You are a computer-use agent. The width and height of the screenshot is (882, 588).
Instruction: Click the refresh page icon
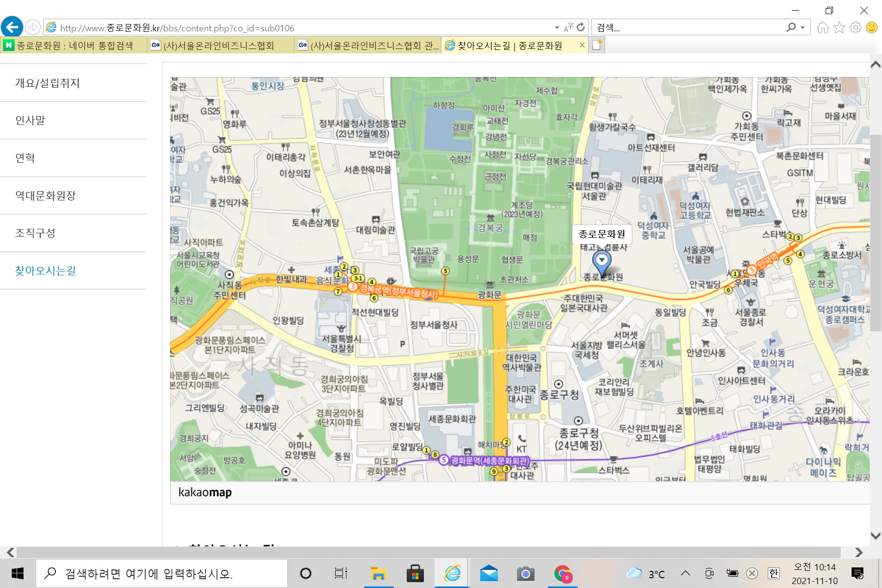(581, 27)
